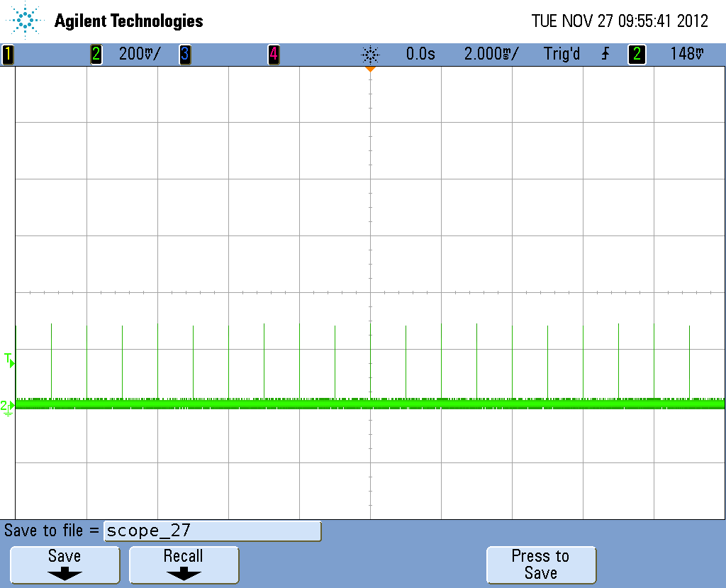Click the Trig'd status indicator

(x=562, y=54)
